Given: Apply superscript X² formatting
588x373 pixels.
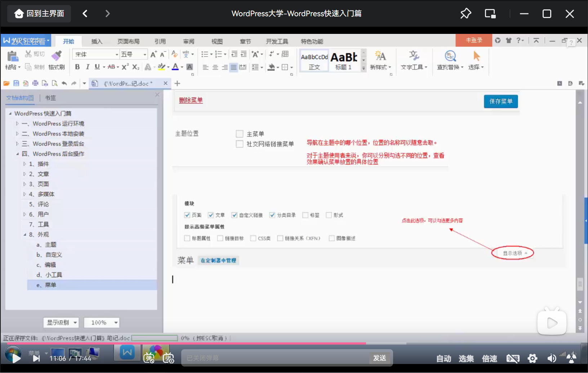Looking at the screenshot, I should tap(125, 67).
